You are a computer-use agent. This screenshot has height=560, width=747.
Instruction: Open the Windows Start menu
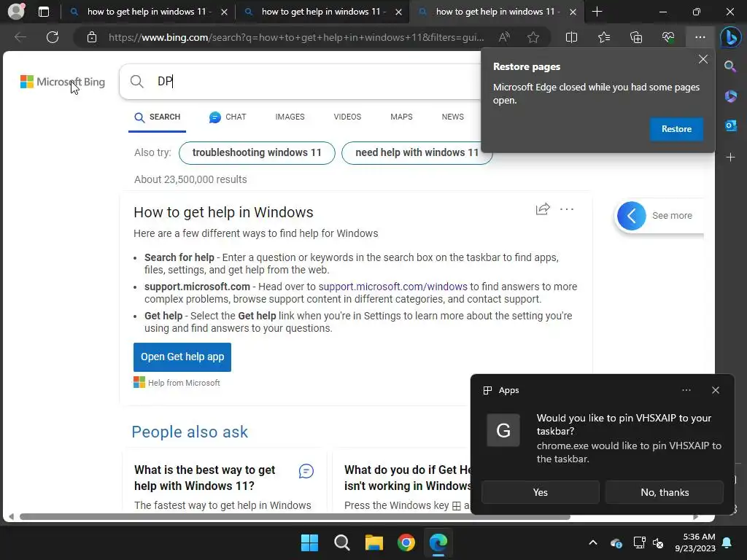309,542
